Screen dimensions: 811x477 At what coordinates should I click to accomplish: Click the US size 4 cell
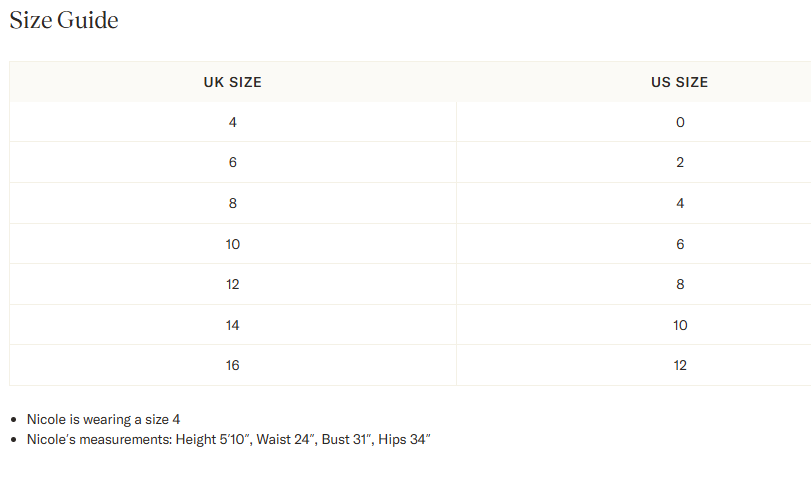(x=680, y=203)
